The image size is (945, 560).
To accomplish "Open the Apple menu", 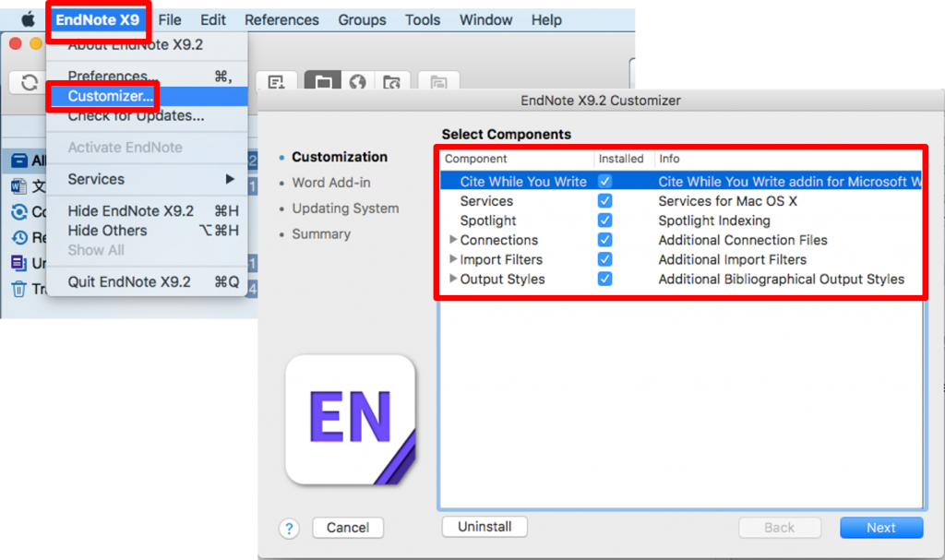I will [x=28, y=20].
